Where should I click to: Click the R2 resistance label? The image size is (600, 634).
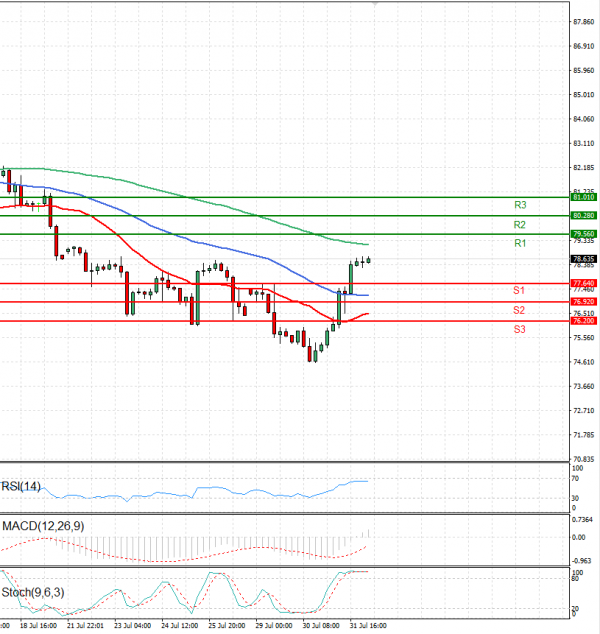(x=520, y=225)
